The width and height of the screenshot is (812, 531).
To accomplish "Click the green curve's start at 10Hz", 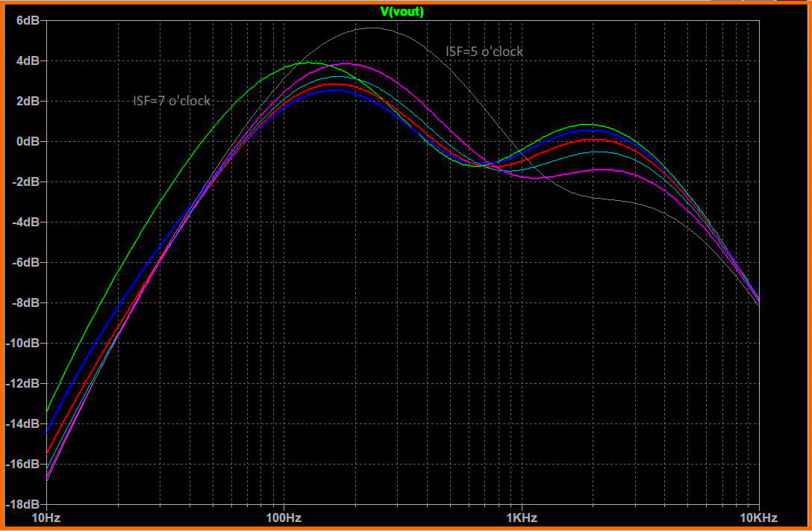I will [x=47, y=411].
